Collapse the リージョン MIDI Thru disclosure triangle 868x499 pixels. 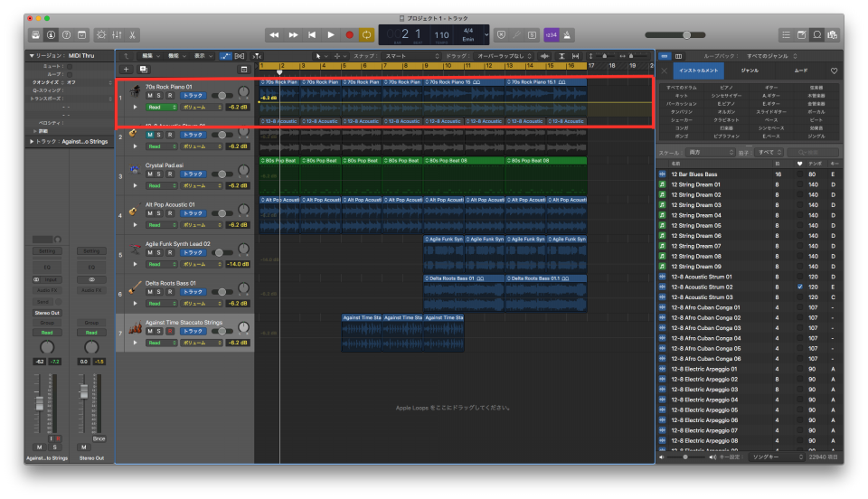coord(32,56)
